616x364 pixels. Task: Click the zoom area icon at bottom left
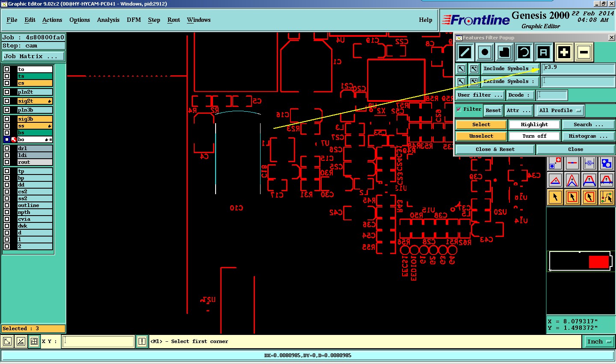7,341
